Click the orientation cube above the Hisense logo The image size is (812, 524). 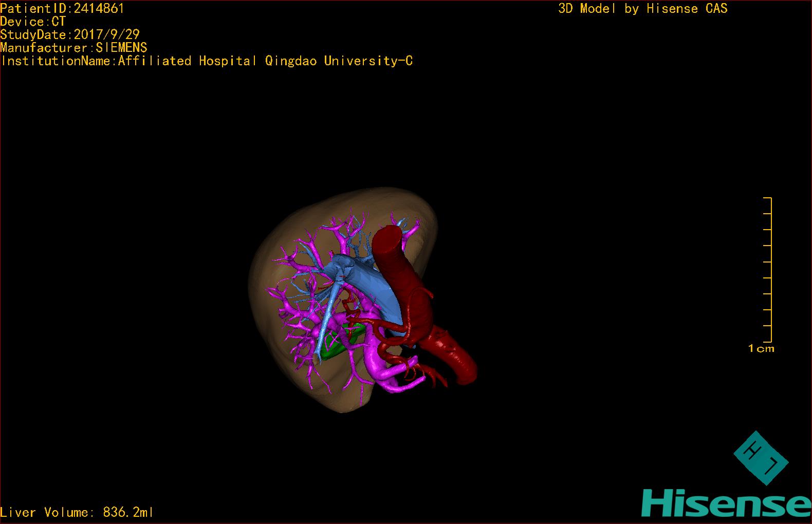(761, 458)
